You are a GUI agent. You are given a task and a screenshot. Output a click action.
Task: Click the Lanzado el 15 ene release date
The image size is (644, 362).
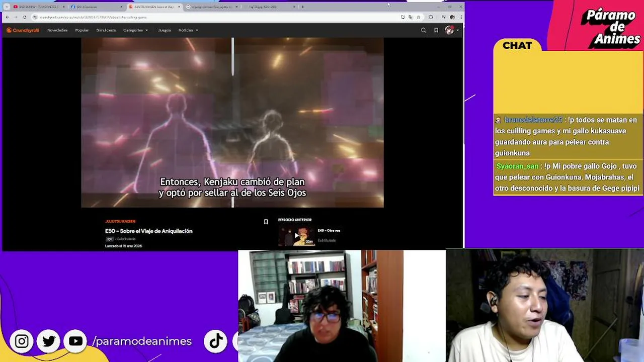(123, 246)
